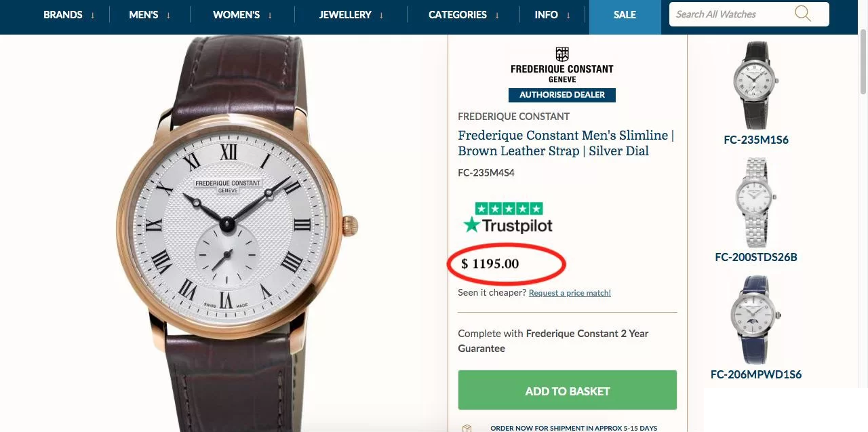
Task: View the FC-235M1S6 watch thumbnail
Action: pyautogui.click(x=755, y=85)
